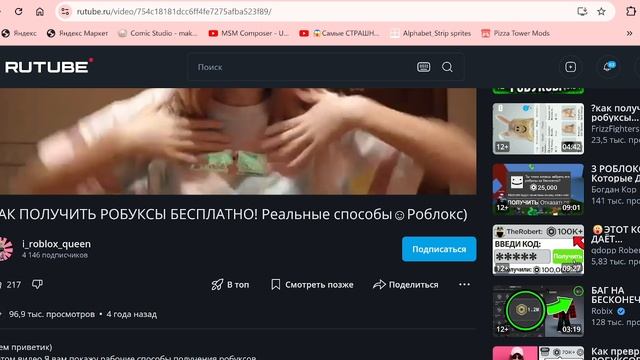
Task: Bookmark this page with the star icon
Action: click(x=601, y=11)
